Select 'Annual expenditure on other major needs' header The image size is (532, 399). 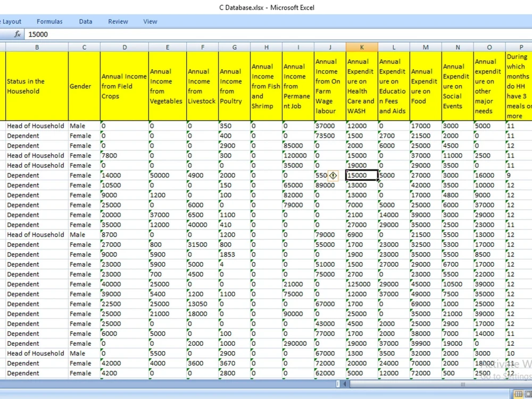point(489,86)
